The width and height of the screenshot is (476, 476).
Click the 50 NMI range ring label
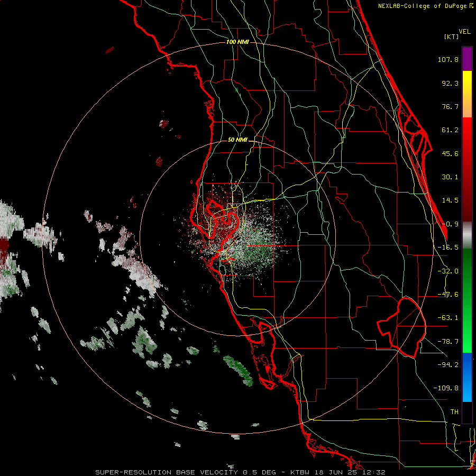pos(237,140)
